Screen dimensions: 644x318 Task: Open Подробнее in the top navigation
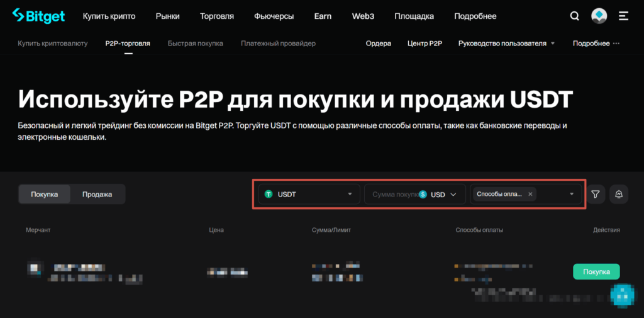tap(475, 16)
